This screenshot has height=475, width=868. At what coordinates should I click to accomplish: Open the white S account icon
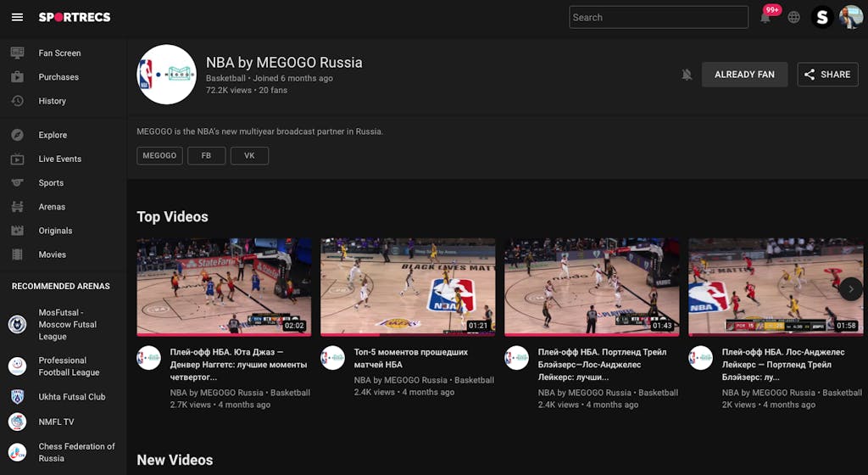[x=821, y=17]
